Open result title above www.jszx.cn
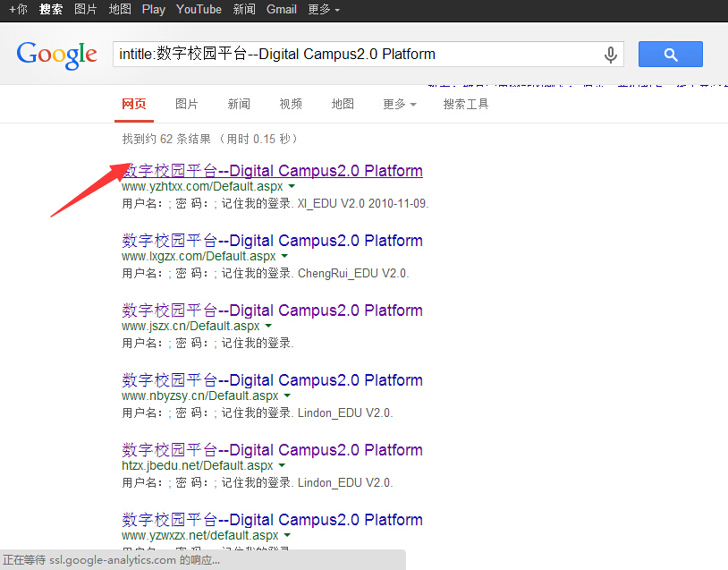Image resolution: width=728 pixels, height=570 pixels. pyautogui.click(x=273, y=311)
